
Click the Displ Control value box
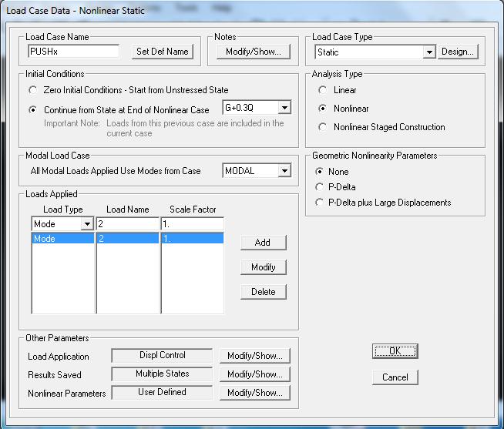(x=162, y=355)
